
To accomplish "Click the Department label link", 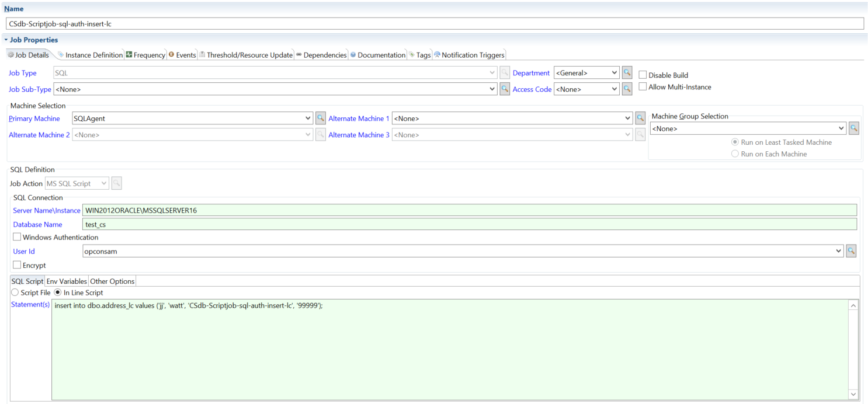I will coord(531,73).
